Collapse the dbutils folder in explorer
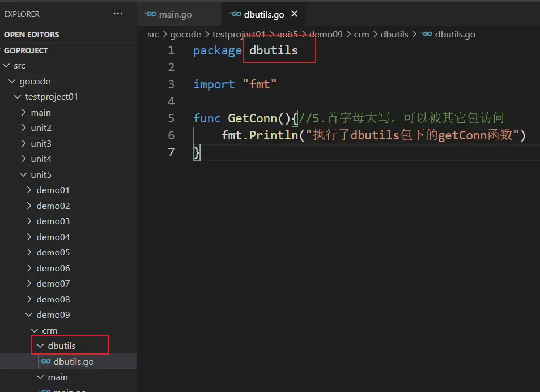This screenshot has height=392, width=540. pyautogui.click(x=61, y=346)
